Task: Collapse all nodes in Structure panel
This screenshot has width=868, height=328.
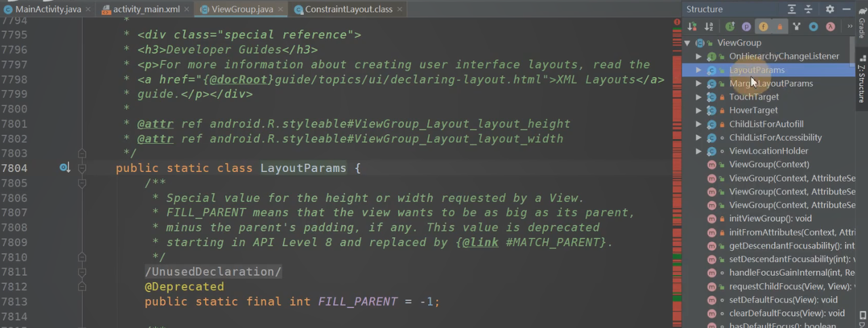Action: click(808, 9)
